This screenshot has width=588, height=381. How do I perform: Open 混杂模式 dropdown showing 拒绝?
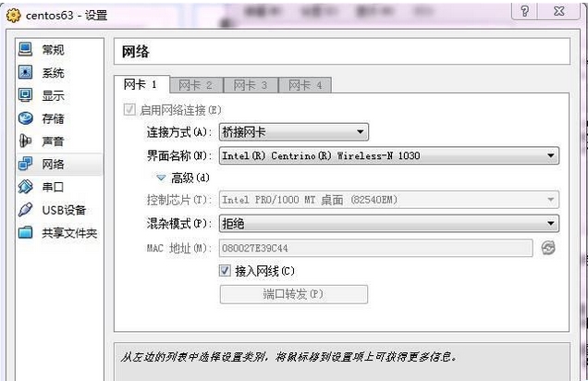(x=389, y=224)
